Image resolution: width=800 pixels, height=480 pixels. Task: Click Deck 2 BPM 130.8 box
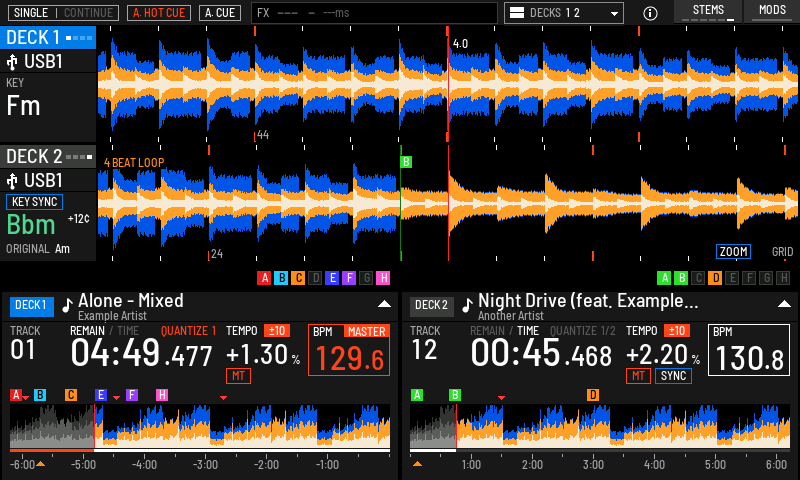(748, 350)
